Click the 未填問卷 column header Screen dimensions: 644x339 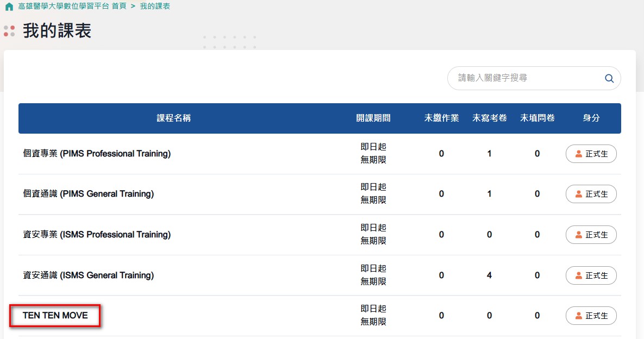coord(537,118)
